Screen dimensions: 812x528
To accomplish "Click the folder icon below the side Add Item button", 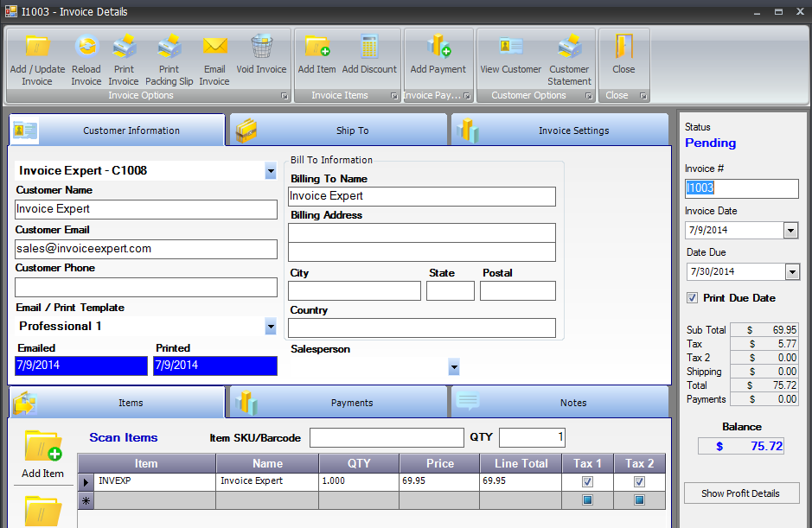I will click(x=42, y=512).
